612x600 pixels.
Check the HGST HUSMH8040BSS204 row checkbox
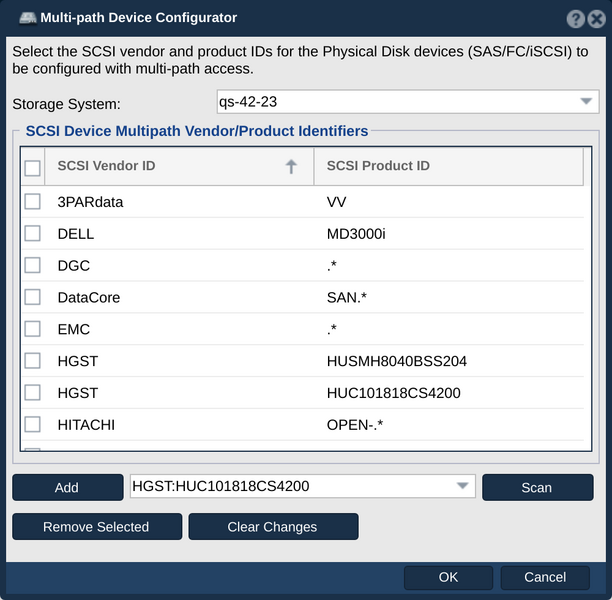(32, 361)
